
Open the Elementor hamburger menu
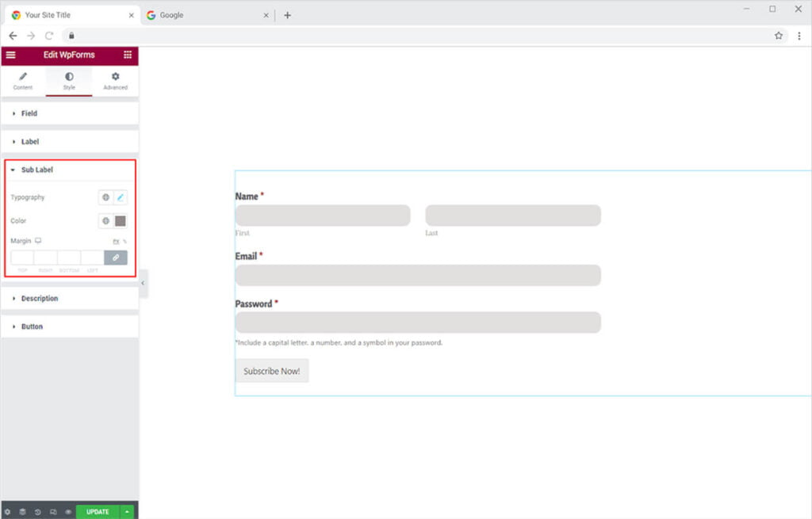click(10, 55)
